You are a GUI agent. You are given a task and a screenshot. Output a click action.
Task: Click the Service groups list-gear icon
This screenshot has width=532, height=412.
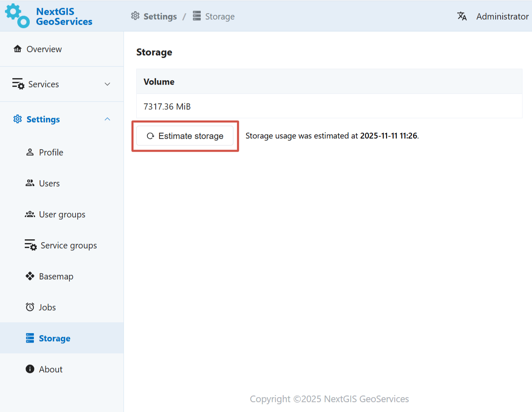[31, 245]
